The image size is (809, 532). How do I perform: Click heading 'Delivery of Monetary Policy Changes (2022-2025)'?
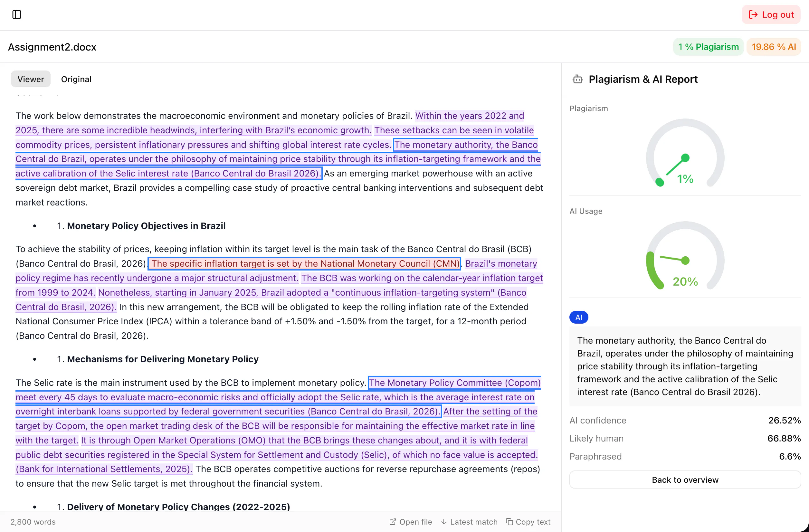(178, 507)
